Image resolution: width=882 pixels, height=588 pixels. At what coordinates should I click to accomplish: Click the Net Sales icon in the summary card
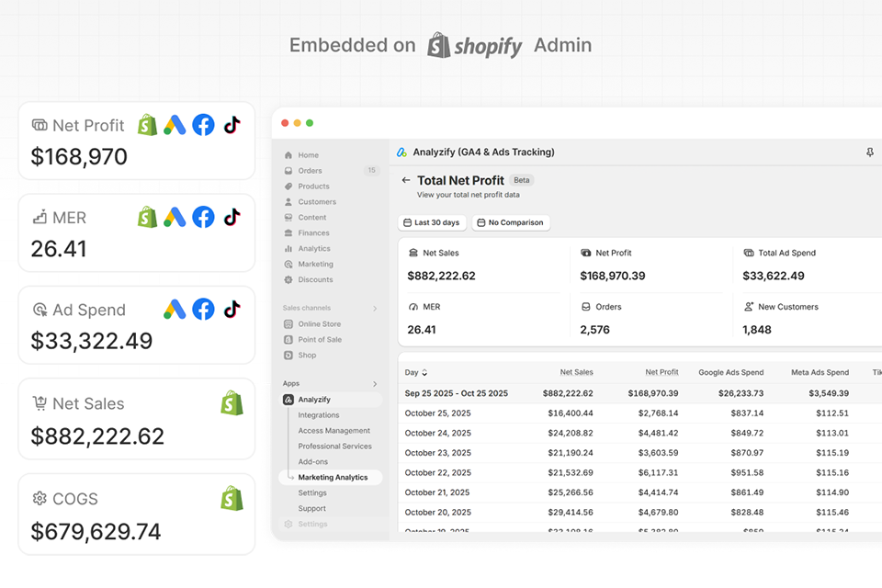413,253
